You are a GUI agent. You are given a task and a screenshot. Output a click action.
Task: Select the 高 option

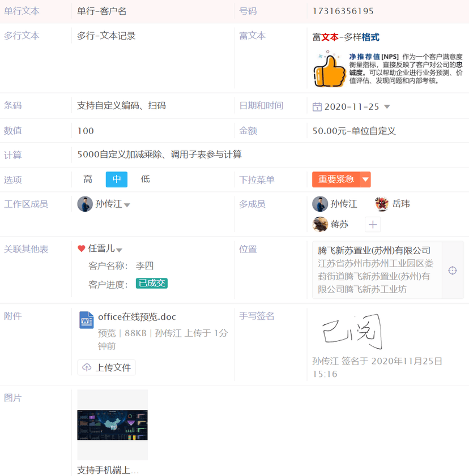88,179
